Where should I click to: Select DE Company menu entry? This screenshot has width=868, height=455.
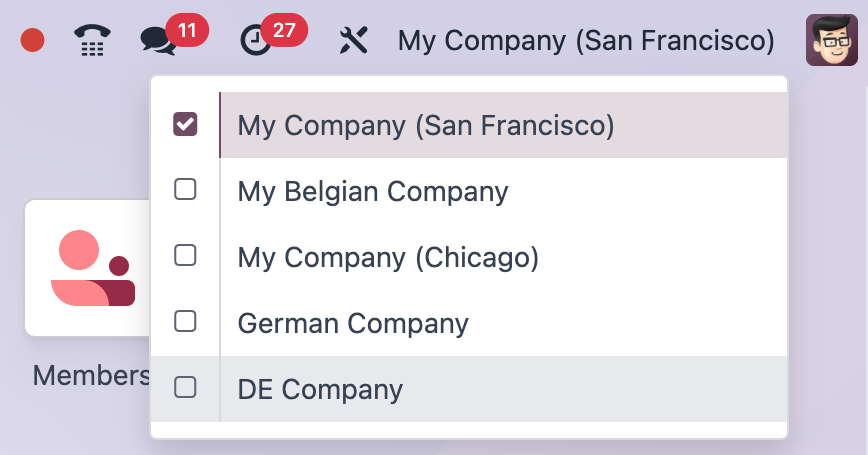[320, 389]
